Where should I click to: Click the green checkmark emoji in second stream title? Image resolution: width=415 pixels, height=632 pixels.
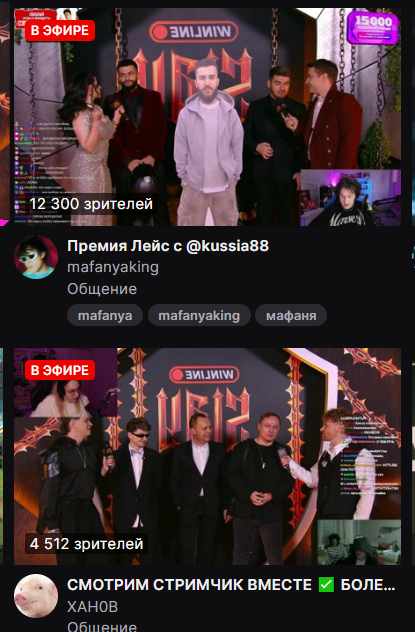pyautogui.click(x=326, y=584)
